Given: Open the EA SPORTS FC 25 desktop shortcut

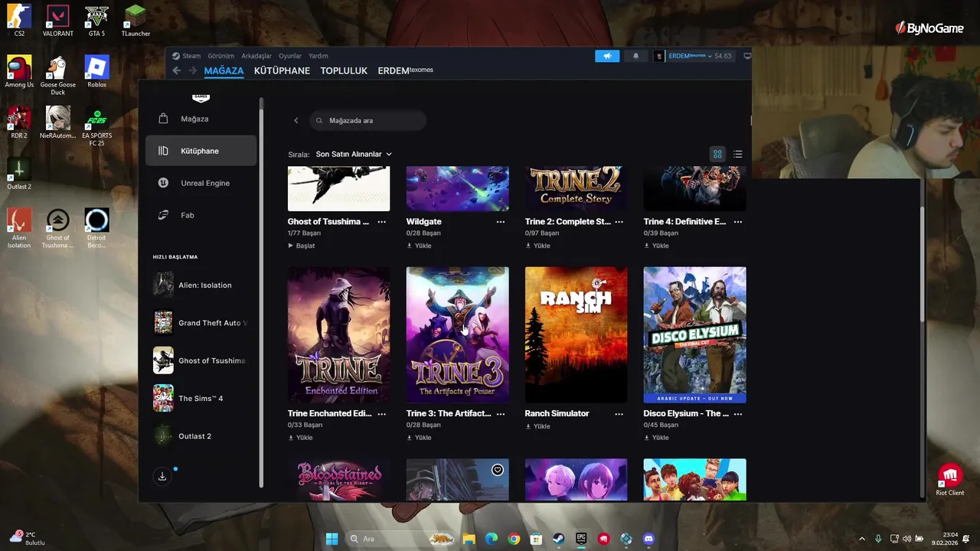Looking at the screenshot, I should [x=96, y=126].
